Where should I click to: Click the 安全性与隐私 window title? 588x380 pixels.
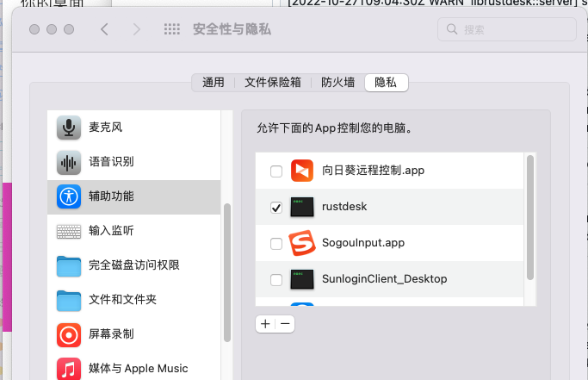pyautogui.click(x=232, y=29)
